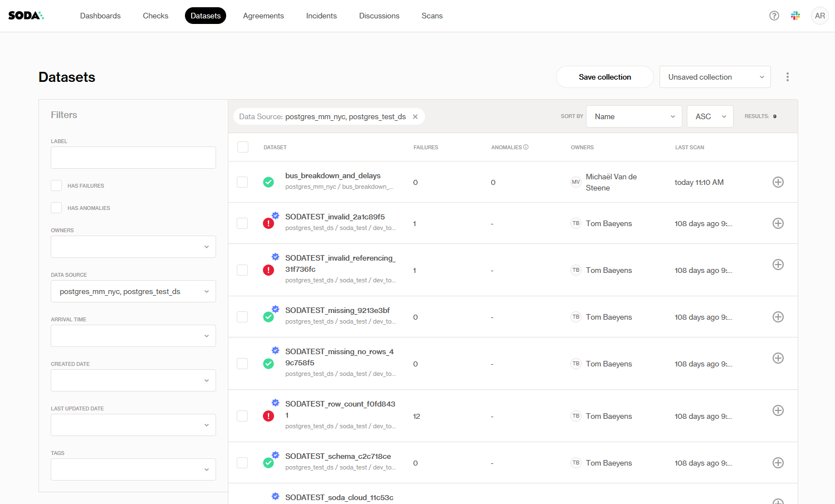Expand the Owners filter dropdown
Image resolution: width=835 pixels, height=504 pixels.
(133, 247)
